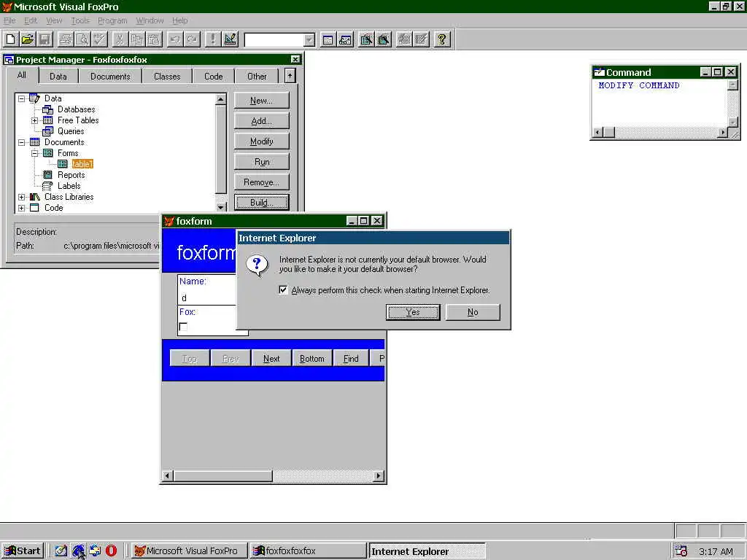Click the foxform horizontal scrollbar thumb
747x560 pixels.
point(223,475)
